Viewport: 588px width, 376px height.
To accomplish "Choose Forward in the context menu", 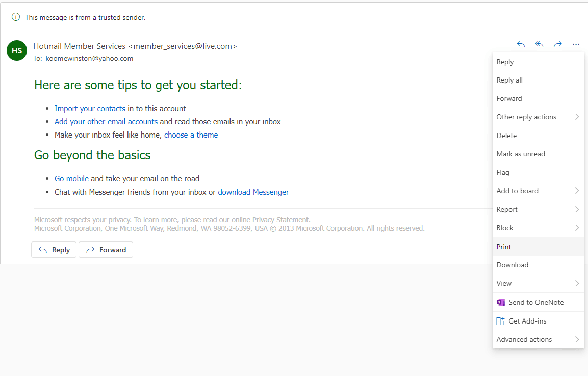I will (x=539, y=98).
